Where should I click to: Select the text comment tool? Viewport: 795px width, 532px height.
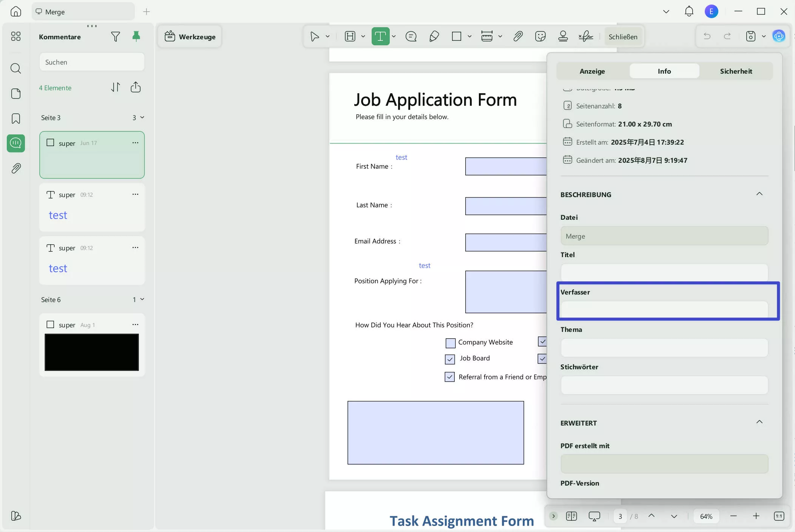pyautogui.click(x=380, y=36)
